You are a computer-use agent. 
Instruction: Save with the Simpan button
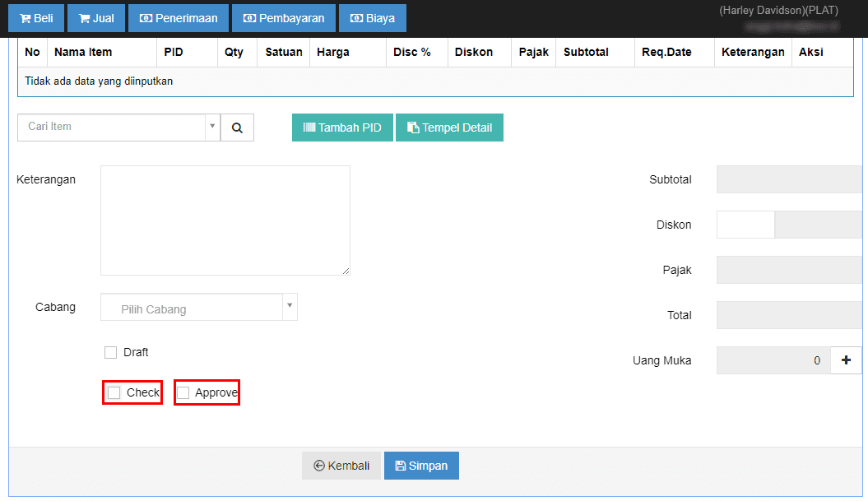(x=421, y=466)
